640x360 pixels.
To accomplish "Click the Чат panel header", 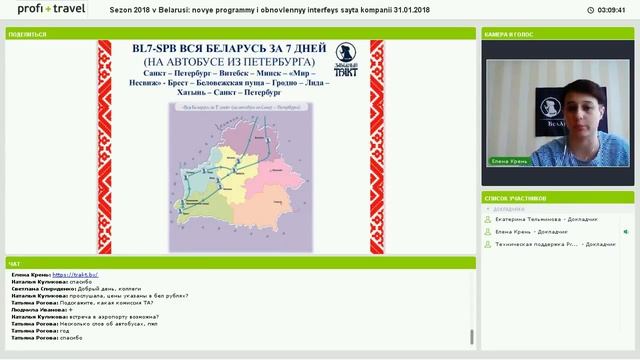I will point(240,264).
